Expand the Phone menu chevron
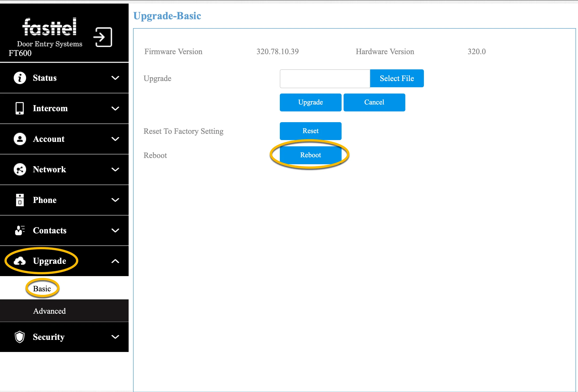 [115, 200]
